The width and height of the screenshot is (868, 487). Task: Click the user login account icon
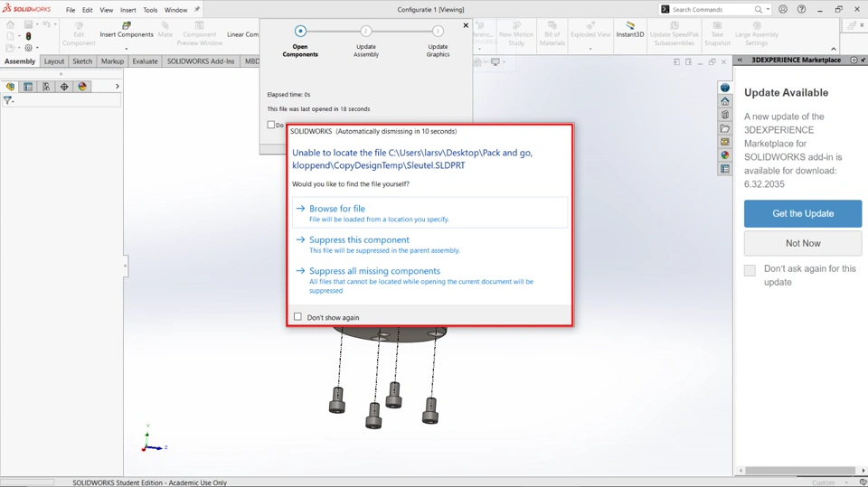[783, 9]
